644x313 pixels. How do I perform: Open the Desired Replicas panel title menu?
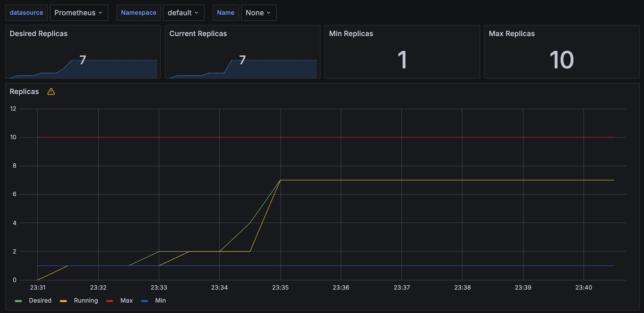tap(39, 34)
